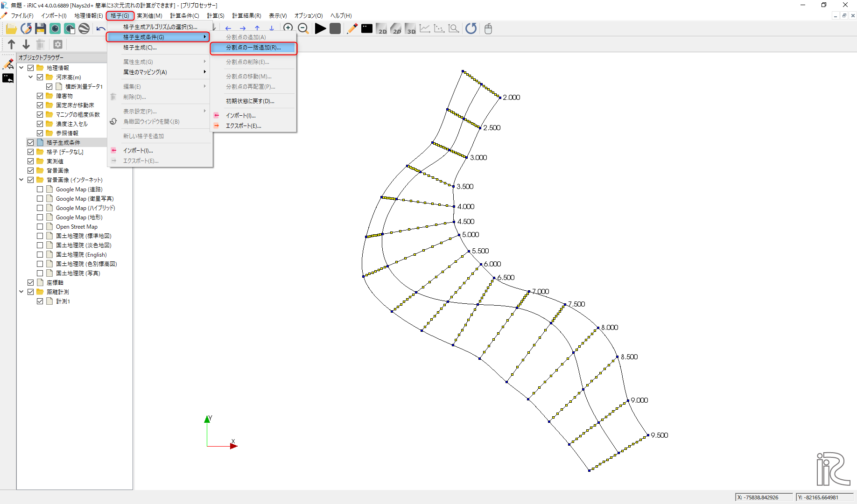Click the Undo arrow icon
Viewport: 857px width, 504px height.
tap(100, 29)
